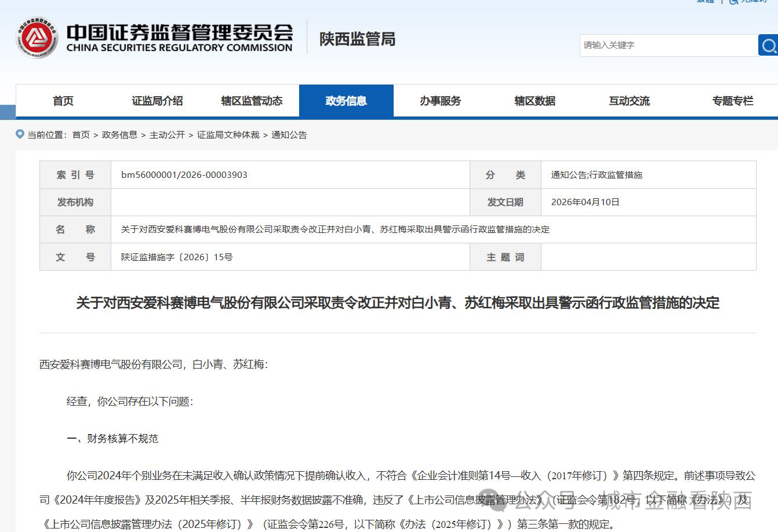778x532 pixels.
Task: Click the location pin icon before 当前位置
Action: 20,134
